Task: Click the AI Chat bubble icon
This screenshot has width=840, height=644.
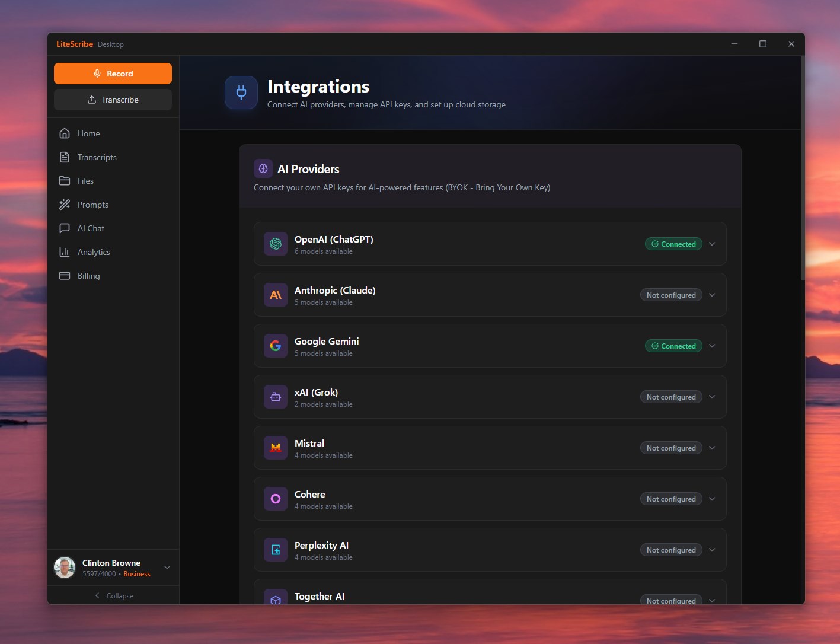Action: pos(65,228)
